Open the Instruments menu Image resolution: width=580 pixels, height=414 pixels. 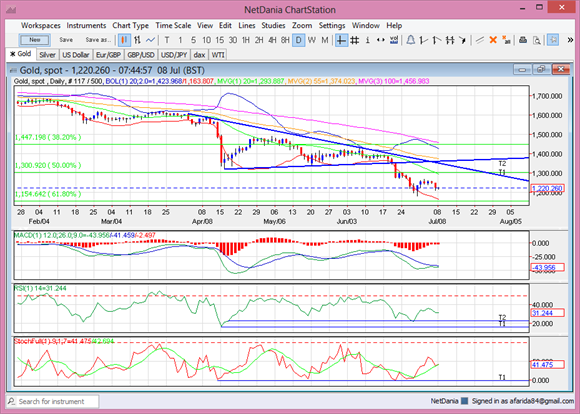86,26
